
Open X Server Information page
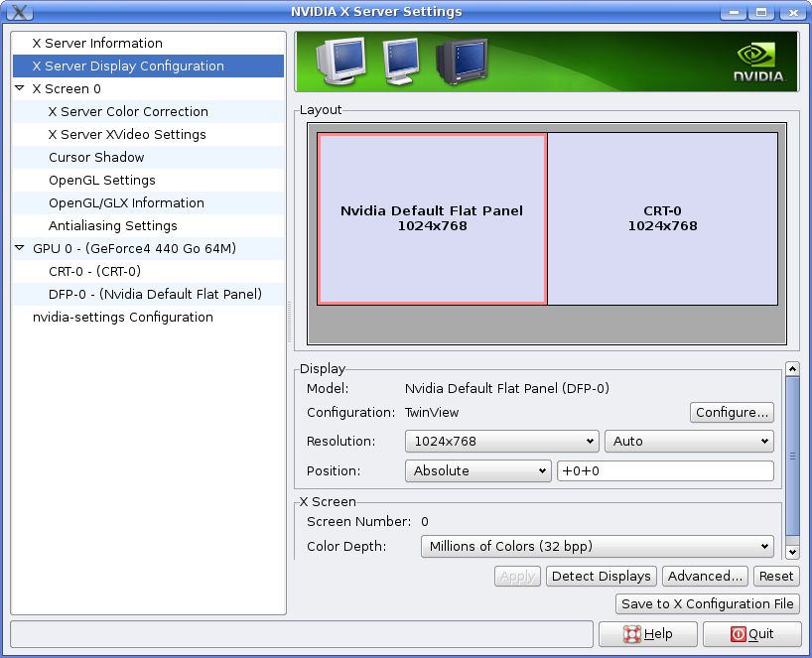coord(148,43)
